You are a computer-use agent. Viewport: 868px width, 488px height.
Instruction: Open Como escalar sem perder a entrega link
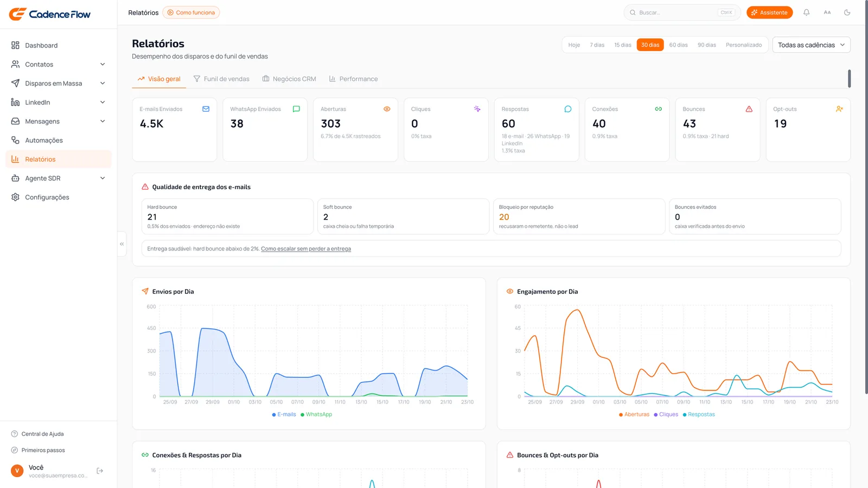coord(306,249)
